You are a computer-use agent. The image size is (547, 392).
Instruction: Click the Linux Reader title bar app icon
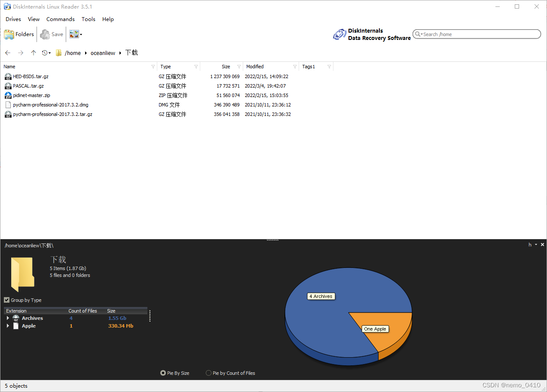(x=7, y=6)
